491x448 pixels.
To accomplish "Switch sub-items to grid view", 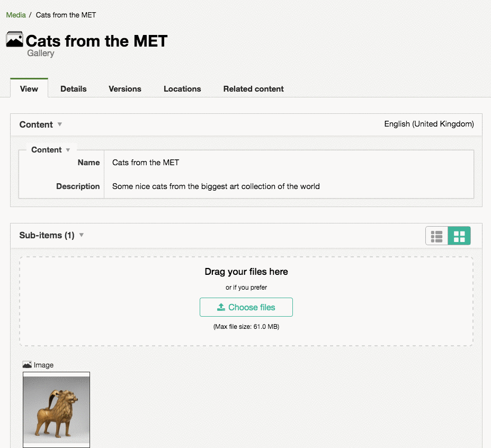I will pos(459,236).
